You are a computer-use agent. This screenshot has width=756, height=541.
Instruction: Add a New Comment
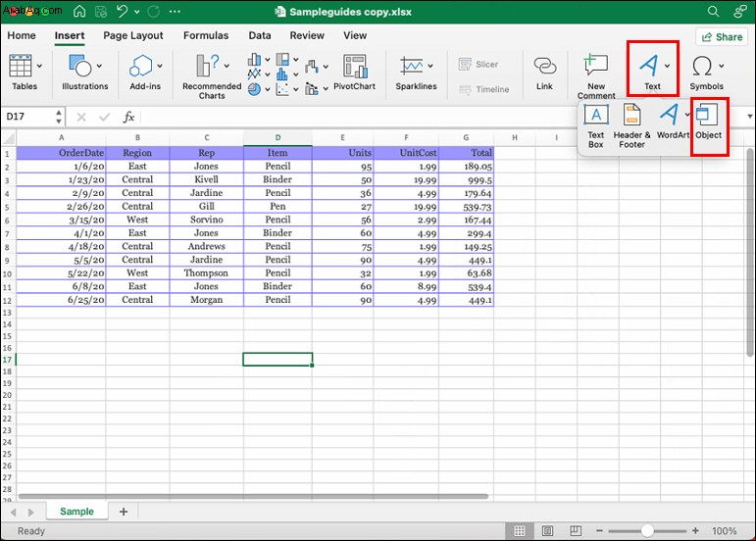pyautogui.click(x=596, y=76)
